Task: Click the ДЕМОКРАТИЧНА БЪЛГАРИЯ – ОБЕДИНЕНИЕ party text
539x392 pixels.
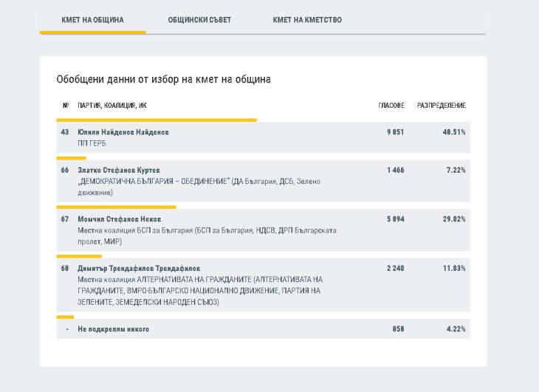Action: click(199, 187)
